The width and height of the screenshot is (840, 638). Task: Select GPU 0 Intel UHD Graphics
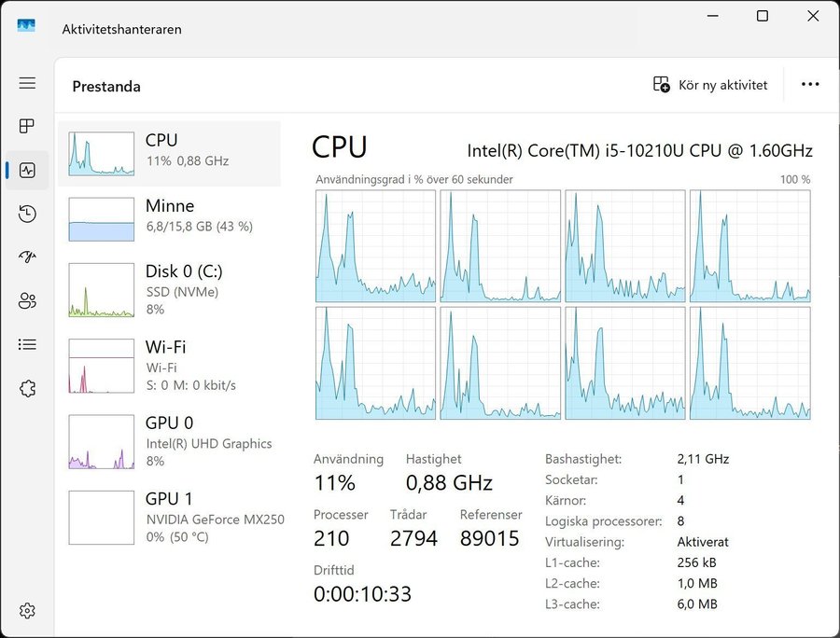[x=169, y=441]
